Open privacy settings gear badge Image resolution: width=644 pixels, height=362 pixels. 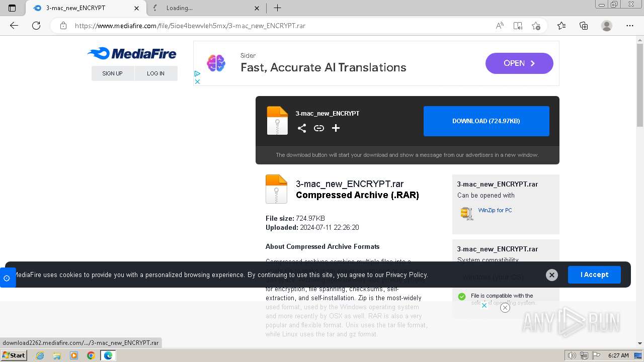[7, 278]
